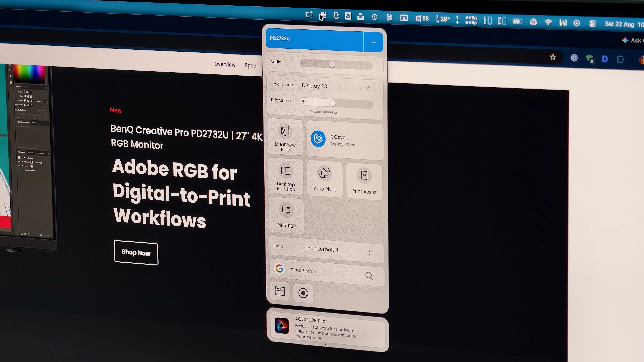Viewport: 644px width, 362px height.
Task: Switch to the Overview tab
Action: pyautogui.click(x=225, y=64)
